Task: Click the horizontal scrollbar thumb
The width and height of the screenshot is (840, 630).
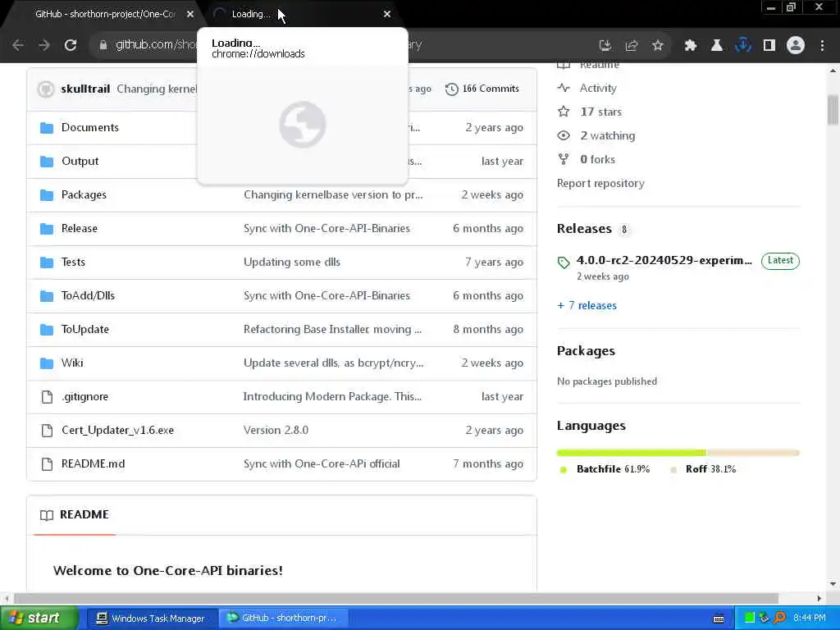Action: point(396,598)
